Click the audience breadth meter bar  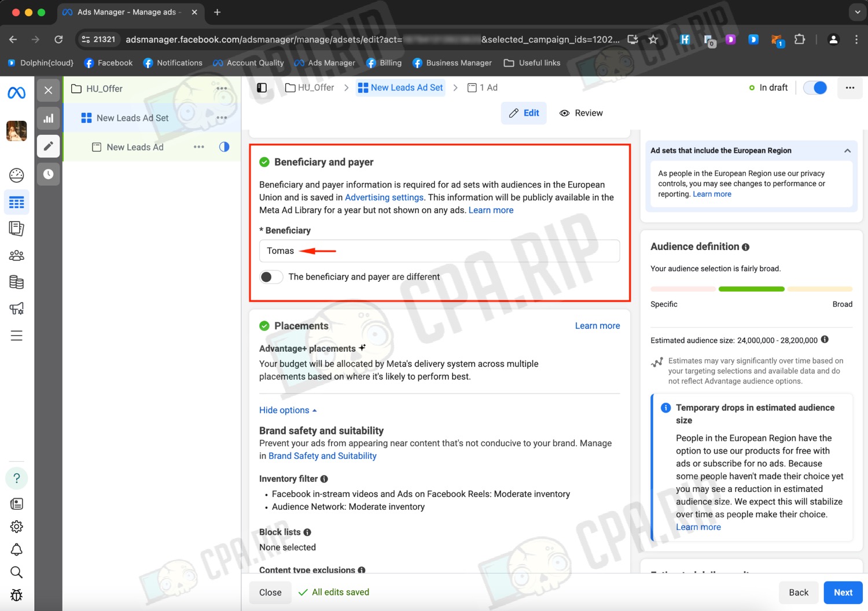751,289
